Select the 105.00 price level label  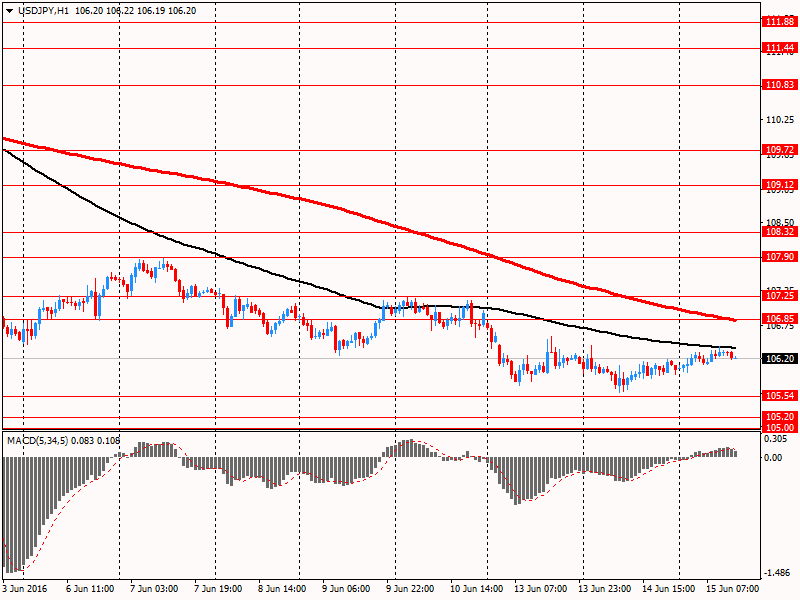780,428
